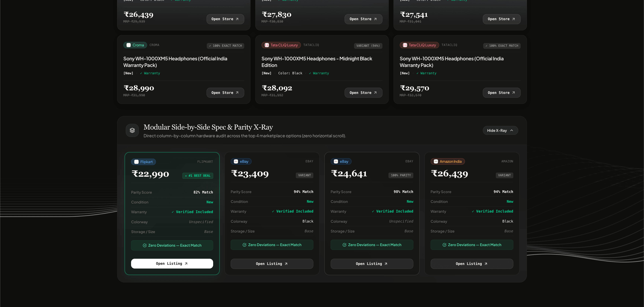Click Zero Deviations banner on the ₹23,409 eBay card

coord(272,245)
